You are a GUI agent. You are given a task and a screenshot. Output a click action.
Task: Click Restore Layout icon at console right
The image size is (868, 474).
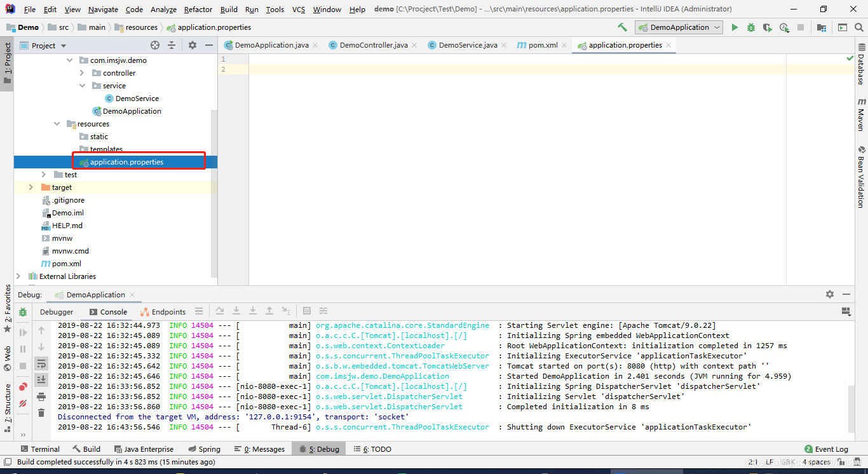tap(846, 311)
